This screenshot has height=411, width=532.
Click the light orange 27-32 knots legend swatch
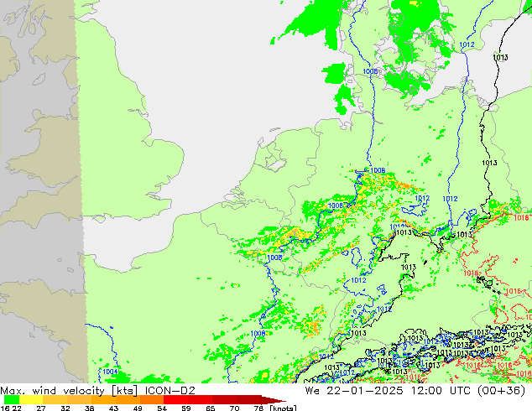point(55,400)
